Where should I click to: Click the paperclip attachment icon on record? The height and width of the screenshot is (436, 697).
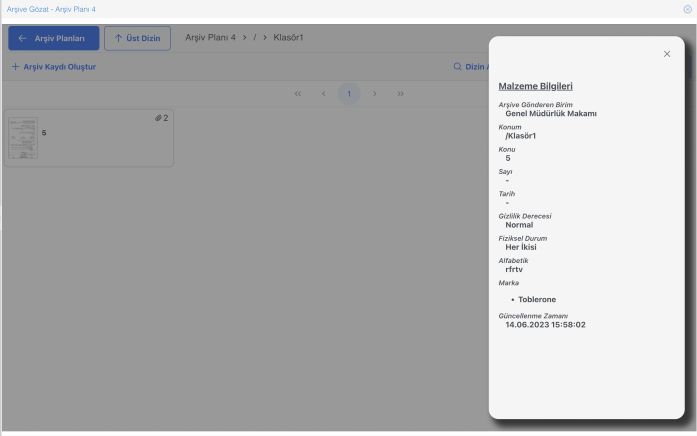[158, 118]
